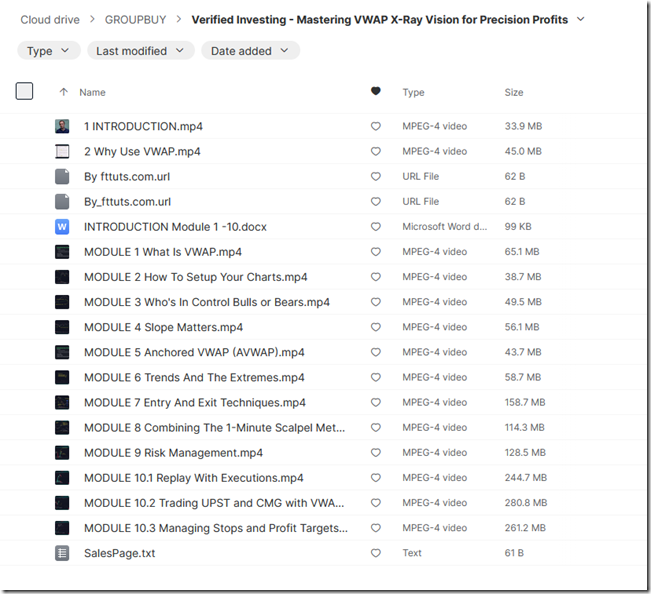Select file name By fttuts.com.url
This screenshot has width=651, height=594.
[x=127, y=176]
